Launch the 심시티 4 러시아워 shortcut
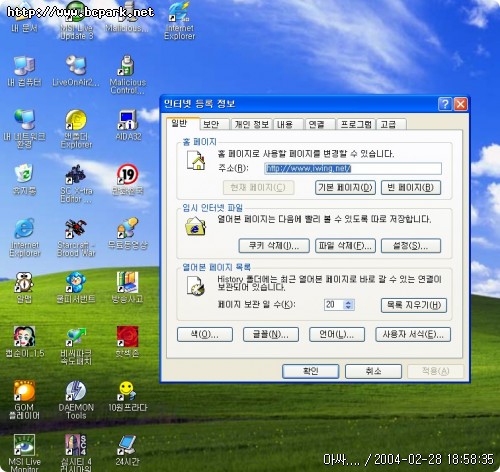500x472 pixels. [76, 453]
